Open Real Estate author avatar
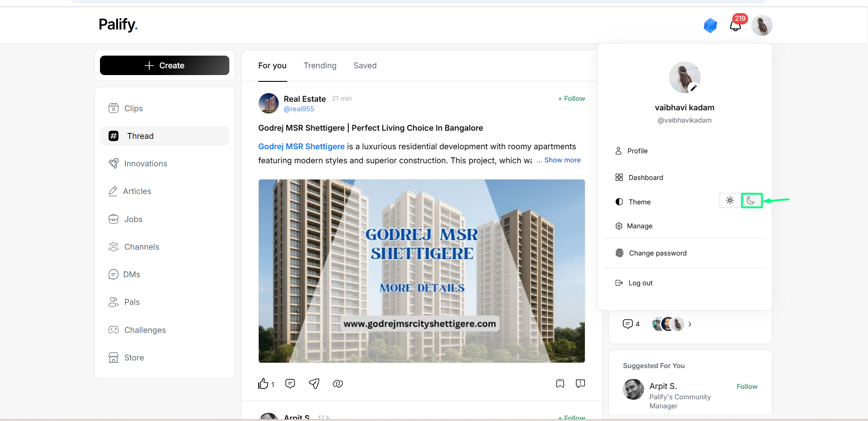The height and width of the screenshot is (421, 868). [x=269, y=104]
